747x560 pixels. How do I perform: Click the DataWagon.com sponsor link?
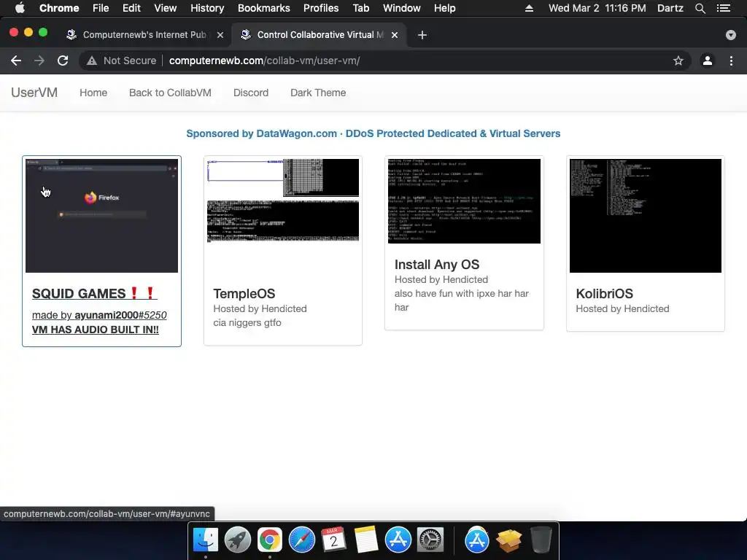pos(373,134)
